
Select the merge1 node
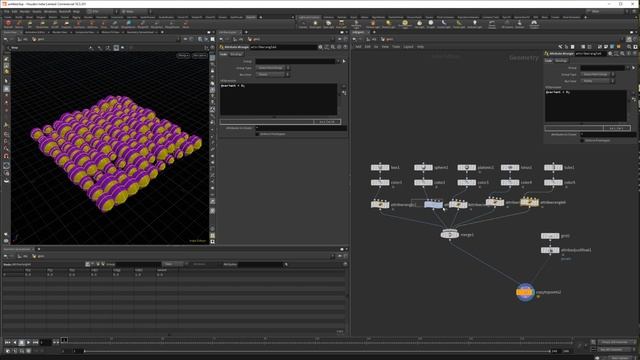[x=450, y=235]
